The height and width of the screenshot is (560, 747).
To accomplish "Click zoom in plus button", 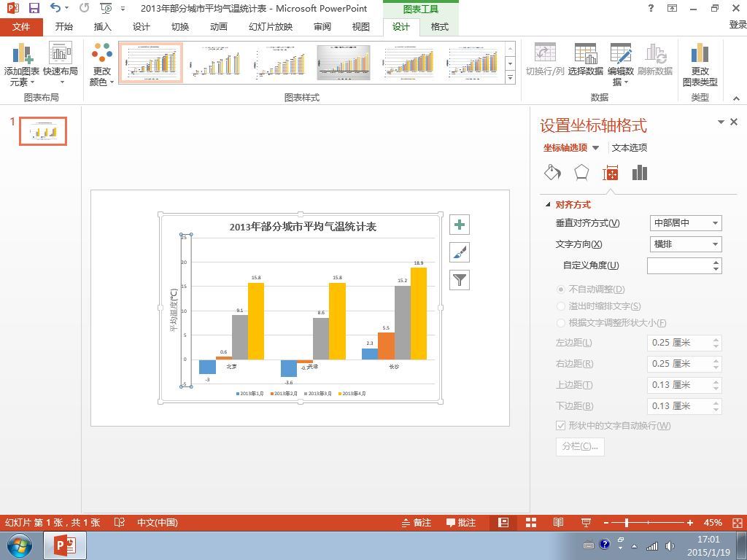I will [x=690, y=523].
